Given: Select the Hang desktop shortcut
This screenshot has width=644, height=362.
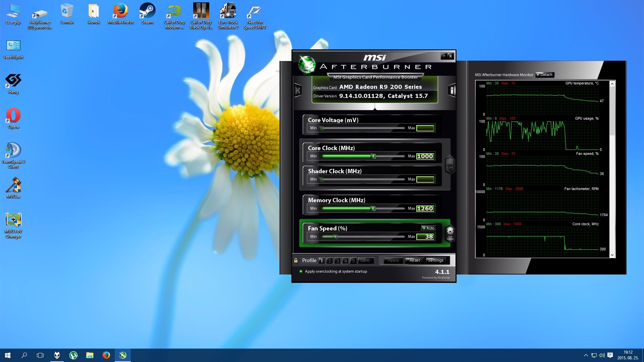Looking at the screenshot, I should [13, 84].
